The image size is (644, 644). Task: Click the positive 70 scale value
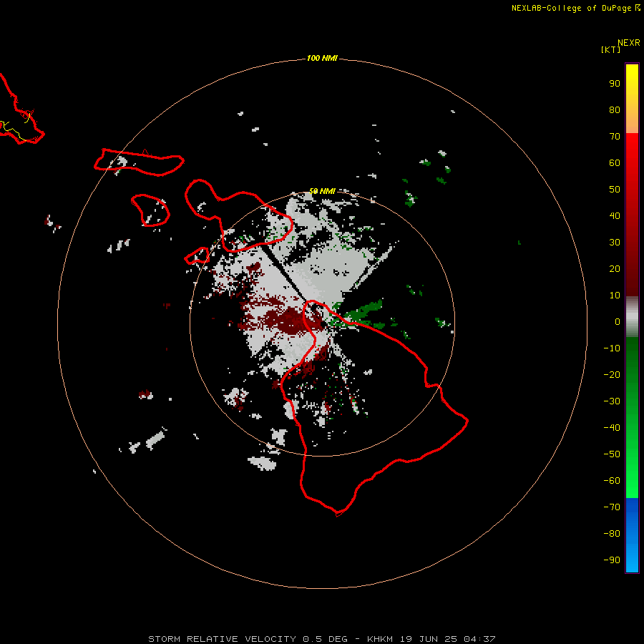[x=615, y=137]
